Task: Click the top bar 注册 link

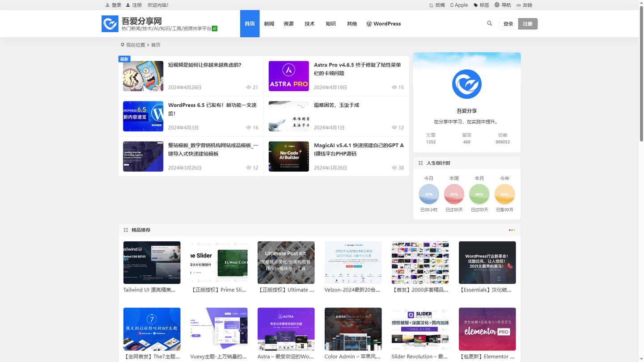Action: point(134,5)
